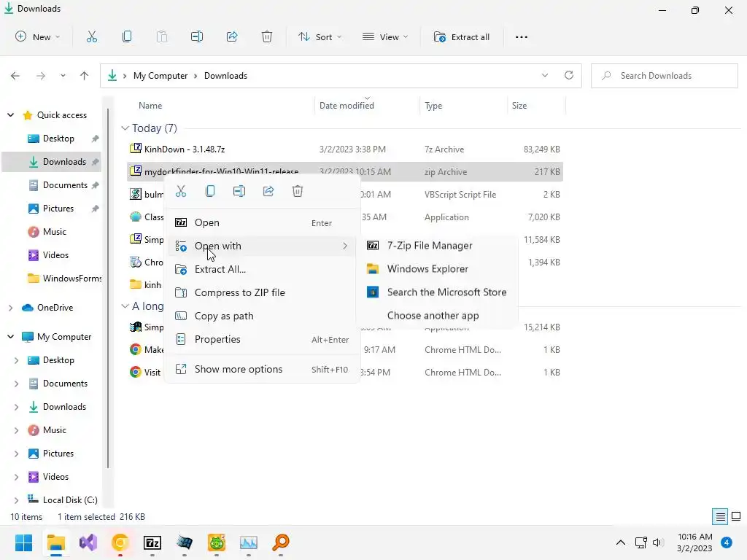Click the Cut scissors icon in the context menu

pos(181,192)
